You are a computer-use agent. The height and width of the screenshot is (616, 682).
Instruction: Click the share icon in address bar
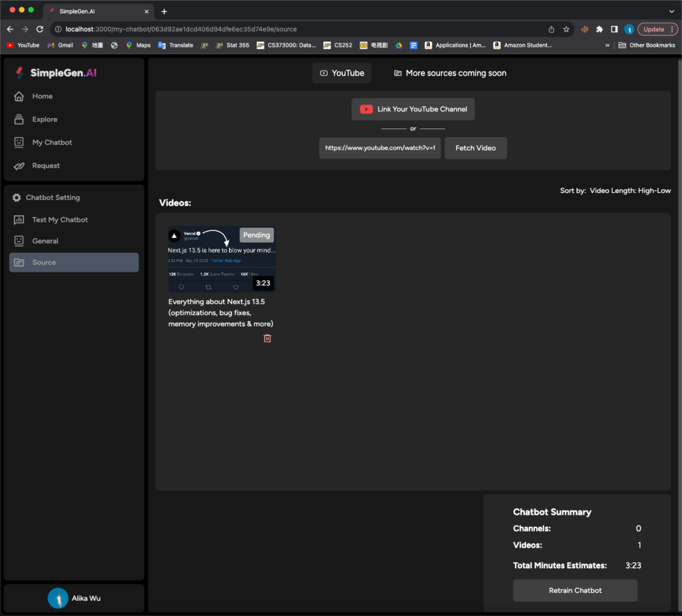tap(551, 29)
